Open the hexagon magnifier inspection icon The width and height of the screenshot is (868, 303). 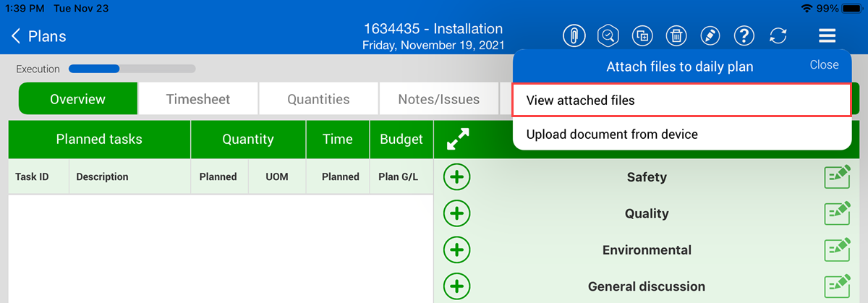(x=608, y=35)
